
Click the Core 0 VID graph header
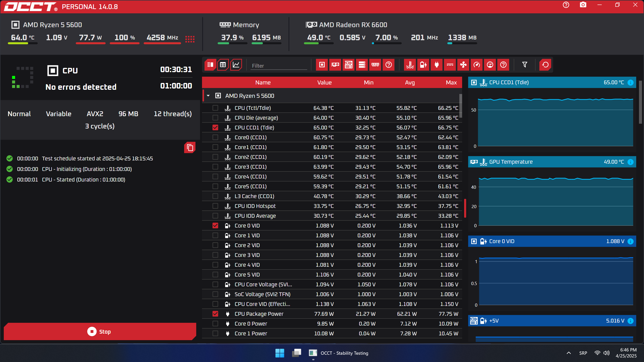pos(552,241)
